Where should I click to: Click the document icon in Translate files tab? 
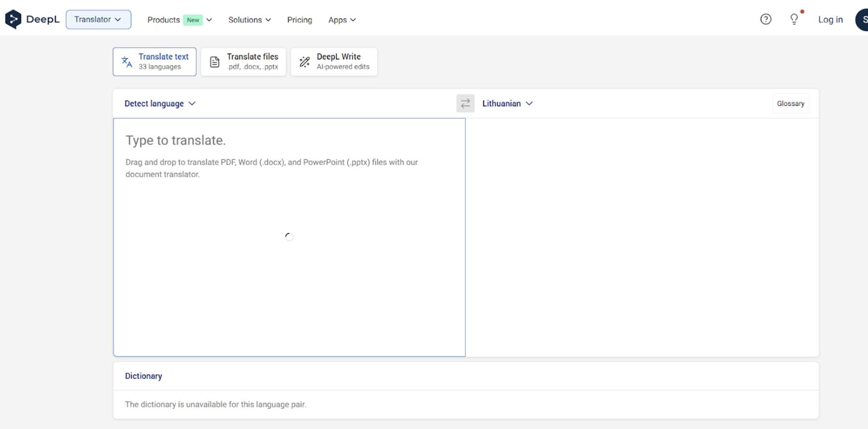coord(215,62)
